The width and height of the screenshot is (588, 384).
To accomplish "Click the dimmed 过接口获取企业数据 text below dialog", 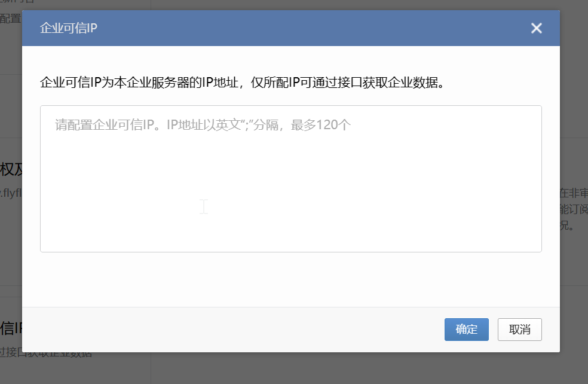I will coord(46,355).
